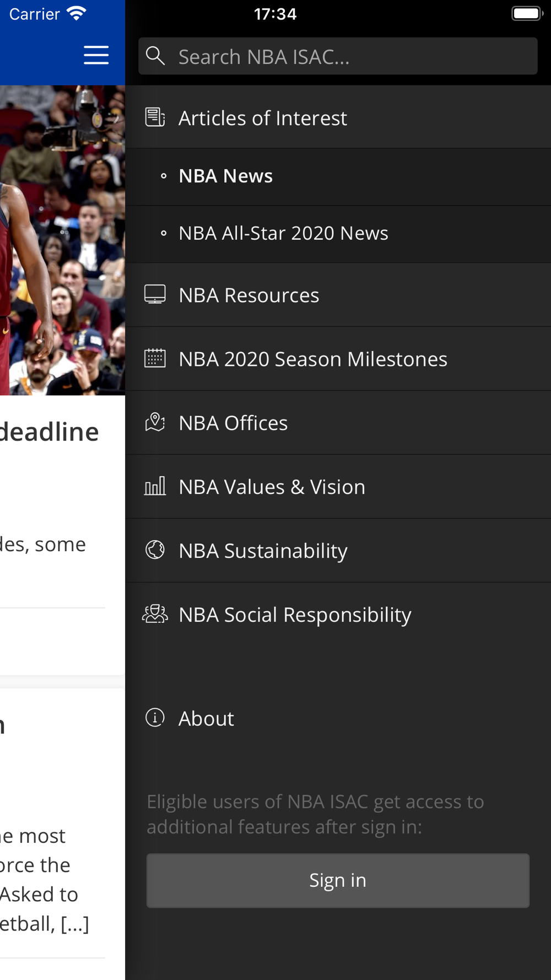This screenshot has height=980, width=551.
Task: Open NBA Offices section
Action: (338, 423)
